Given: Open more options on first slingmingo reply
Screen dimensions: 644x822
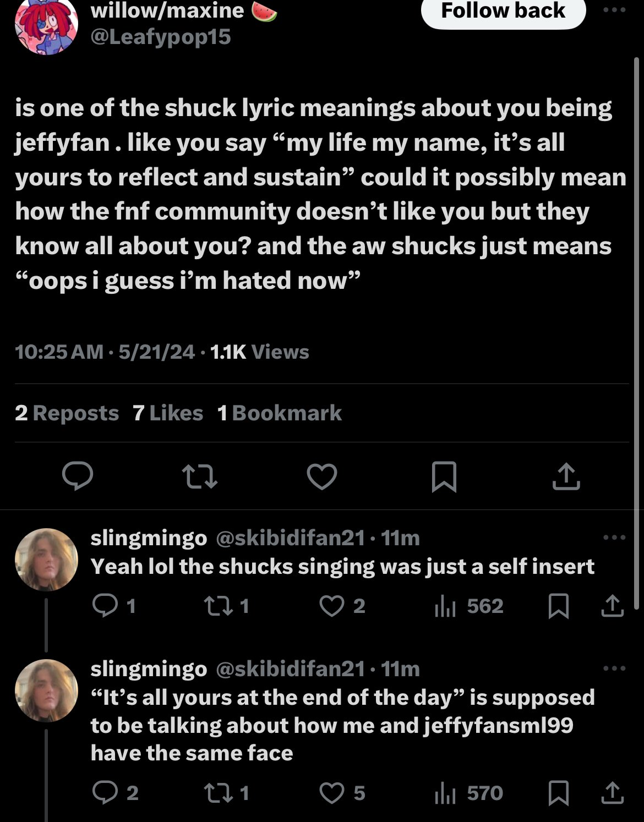Looking at the screenshot, I should (614, 538).
